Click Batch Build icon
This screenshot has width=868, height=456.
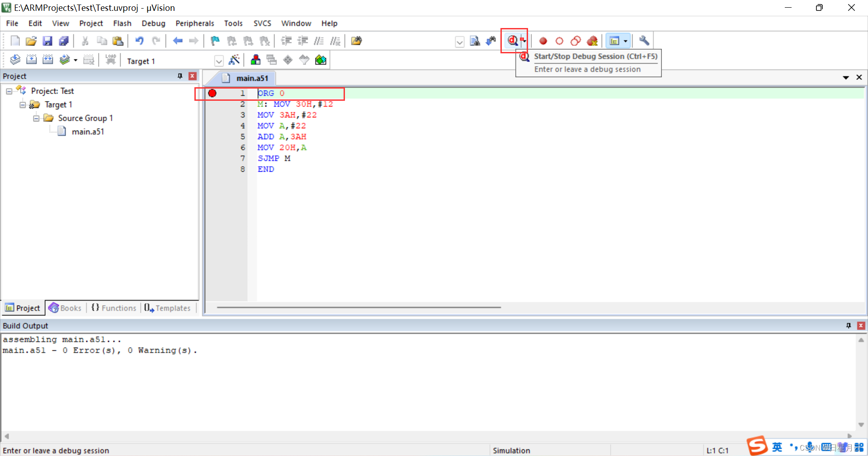point(65,60)
